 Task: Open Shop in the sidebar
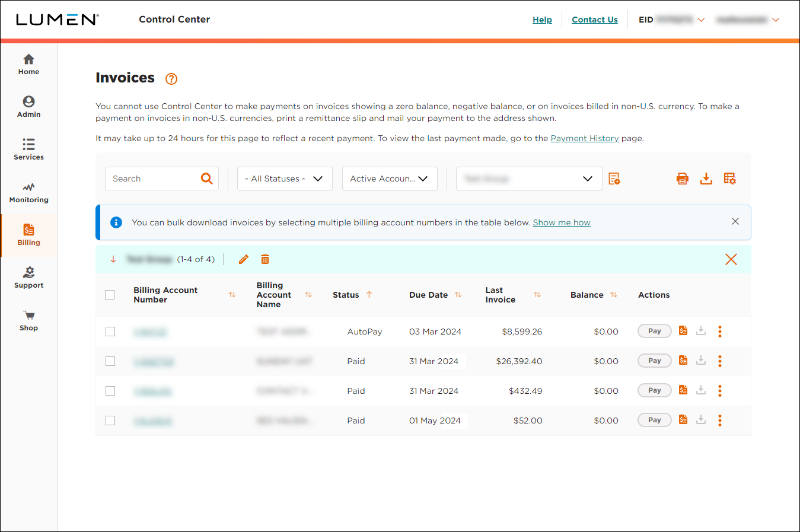28,321
